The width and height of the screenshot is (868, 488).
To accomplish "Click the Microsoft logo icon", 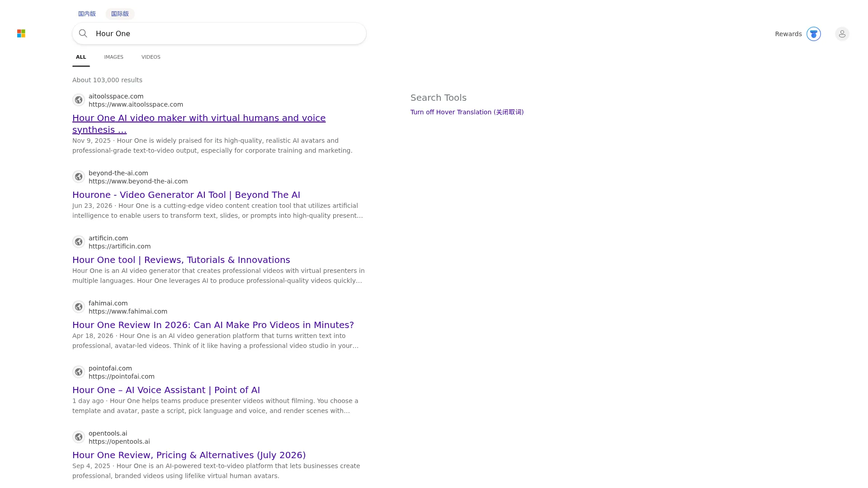I will pos(21,33).
